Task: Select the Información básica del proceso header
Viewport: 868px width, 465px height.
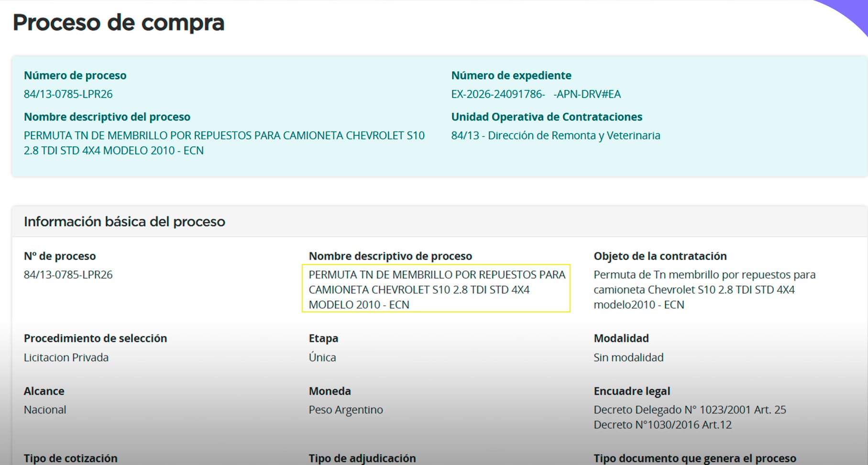Action: [x=124, y=222]
